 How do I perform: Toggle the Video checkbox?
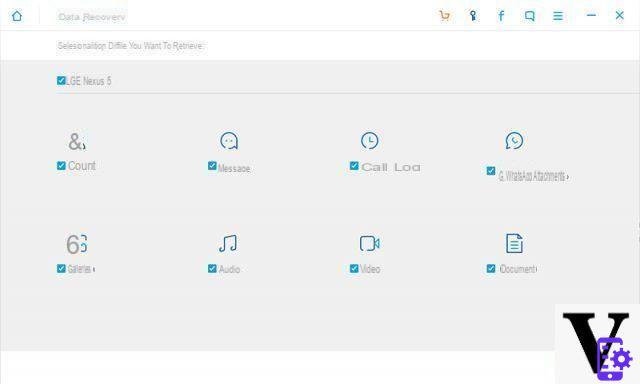click(x=354, y=269)
